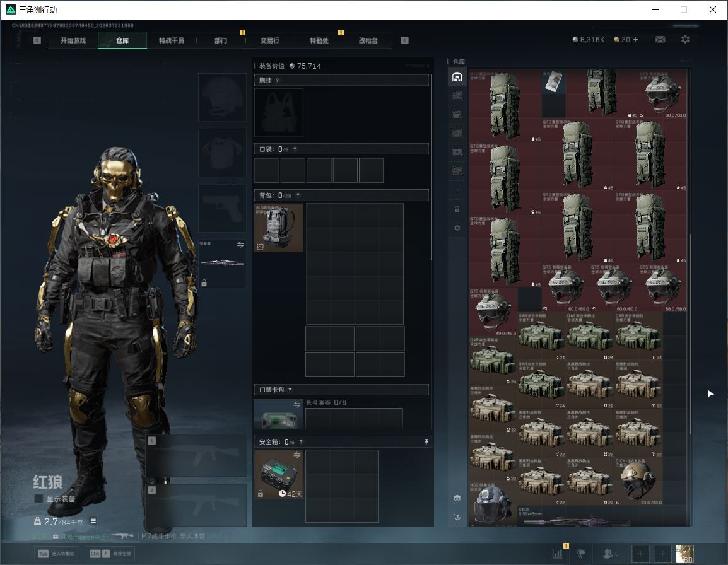Click the first empty pocket slot

tap(267, 170)
